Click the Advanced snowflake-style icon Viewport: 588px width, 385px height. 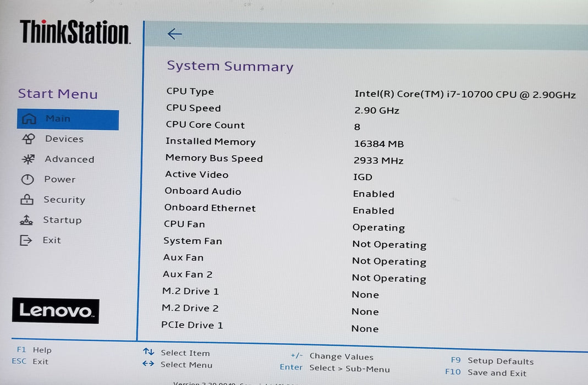pos(28,159)
